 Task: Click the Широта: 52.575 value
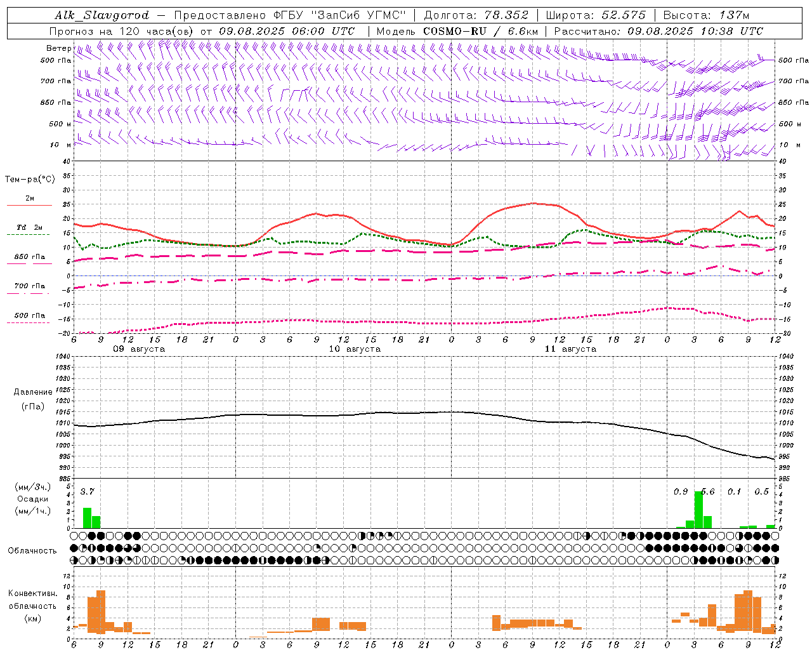[596, 15]
